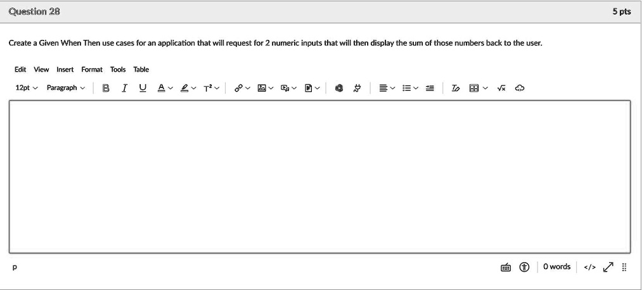644x290 pixels.
Task: Click the 'Question 28' heading
Action: [34, 11]
